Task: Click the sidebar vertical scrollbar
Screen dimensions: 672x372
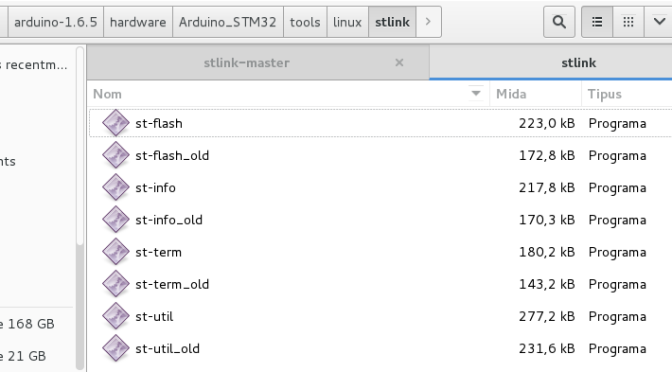Action: pyautogui.click(x=80, y=146)
